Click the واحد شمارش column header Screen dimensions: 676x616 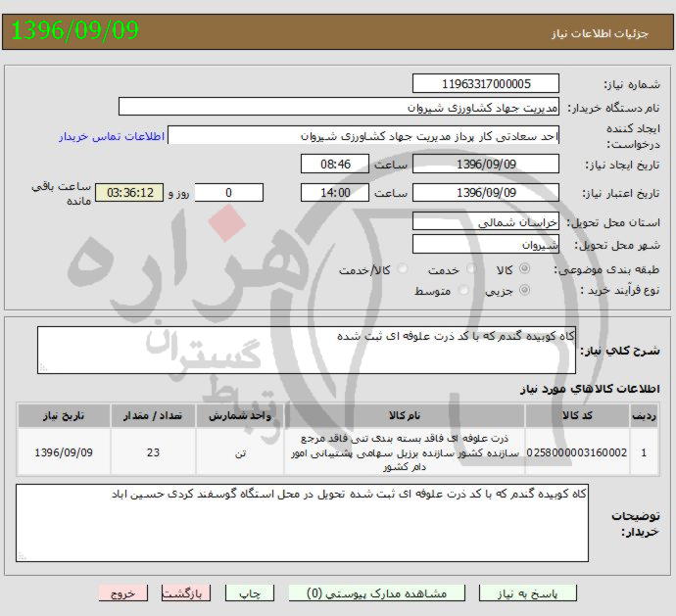240,415
